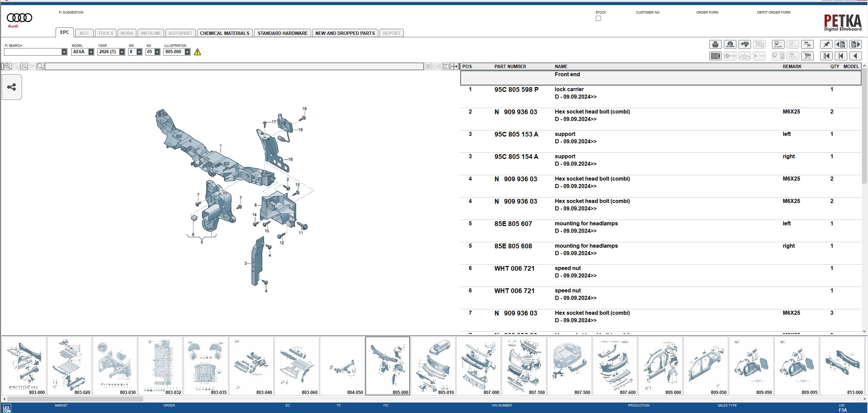
Task: Switch to the STANDARD HARDWARE tab
Action: pos(282,33)
